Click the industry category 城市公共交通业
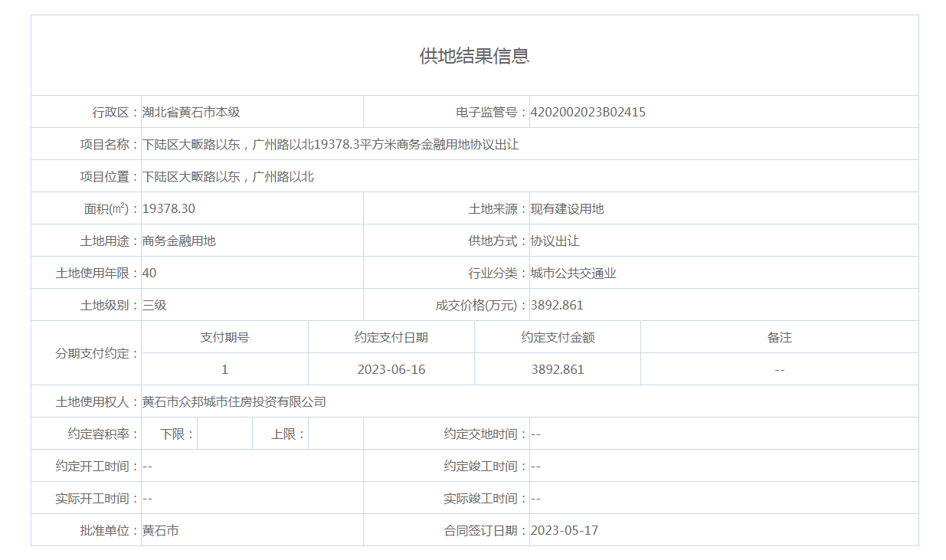This screenshot has width=946, height=560. point(573,273)
